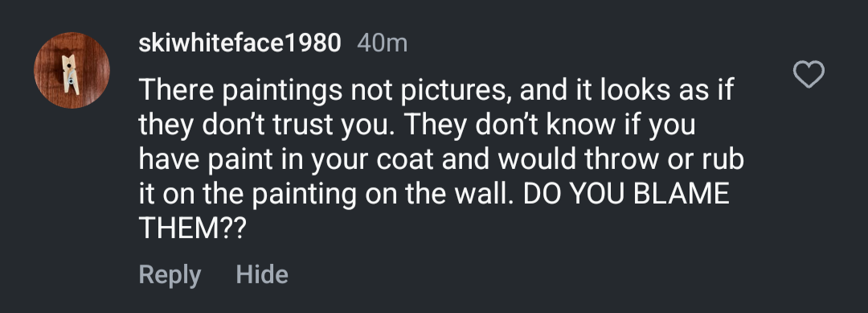Image resolution: width=868 pixels, height=313 pixels.
Task: Open the clothespin profile picture
Action: click(x=72, y=70)
